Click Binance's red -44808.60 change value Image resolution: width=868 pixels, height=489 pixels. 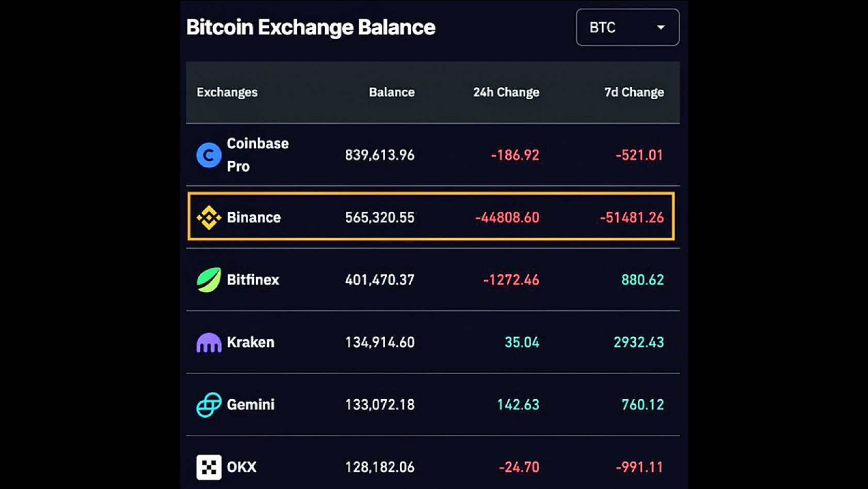(507, 217)
